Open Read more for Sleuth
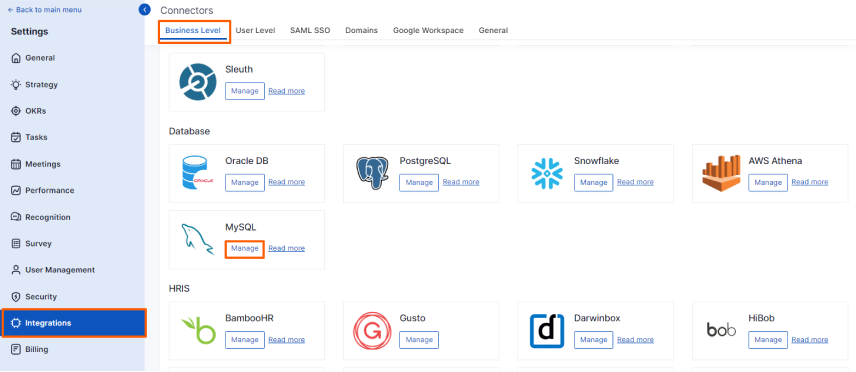This screenshot has width=856, height=372. click(287, 91)
